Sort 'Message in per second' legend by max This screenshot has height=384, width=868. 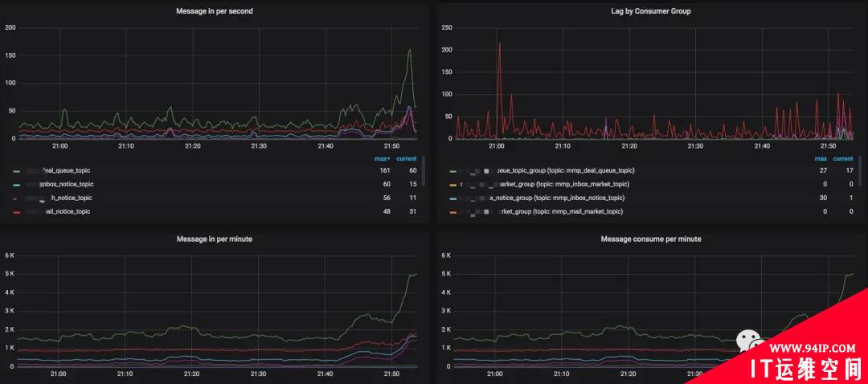tap(383, 159)
